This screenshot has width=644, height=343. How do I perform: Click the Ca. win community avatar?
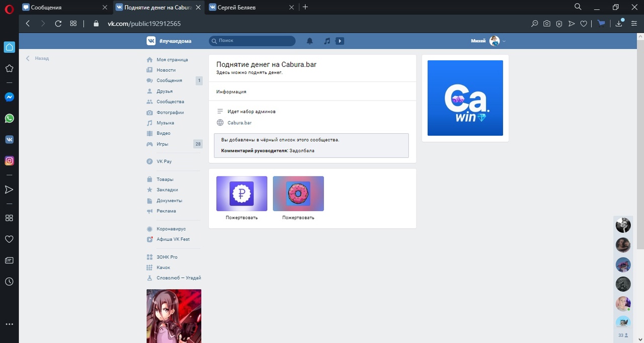coord(465,98)
